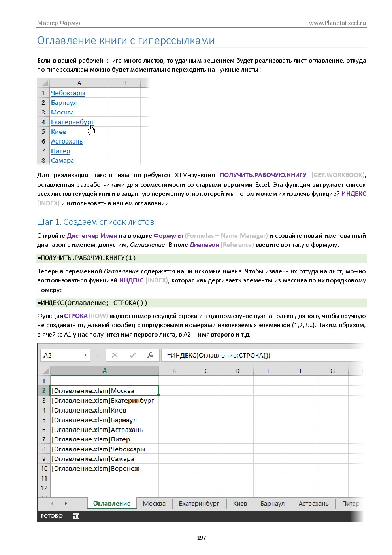
Task: Select row 10 header in lower spreadsheet
Action: 44,468
